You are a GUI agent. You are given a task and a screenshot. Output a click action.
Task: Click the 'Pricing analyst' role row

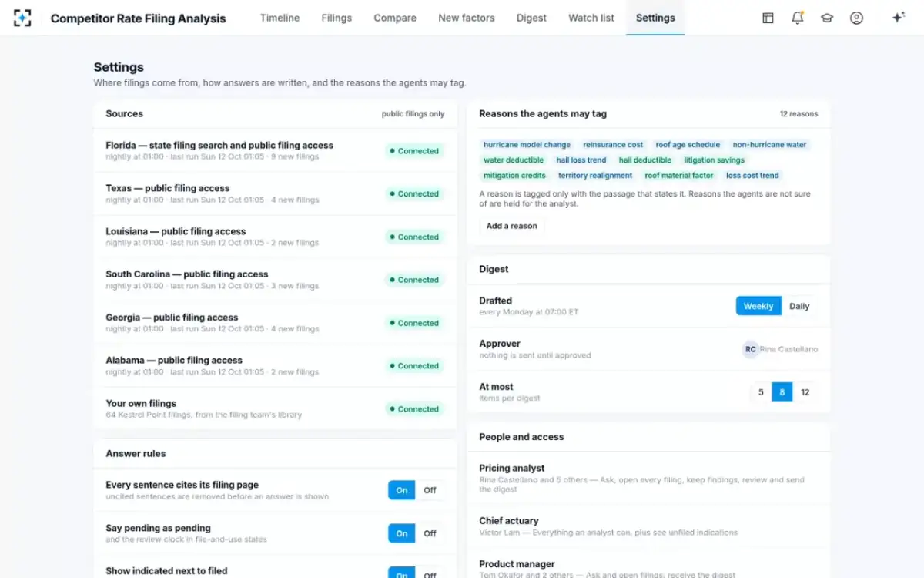tap(648, 479)
